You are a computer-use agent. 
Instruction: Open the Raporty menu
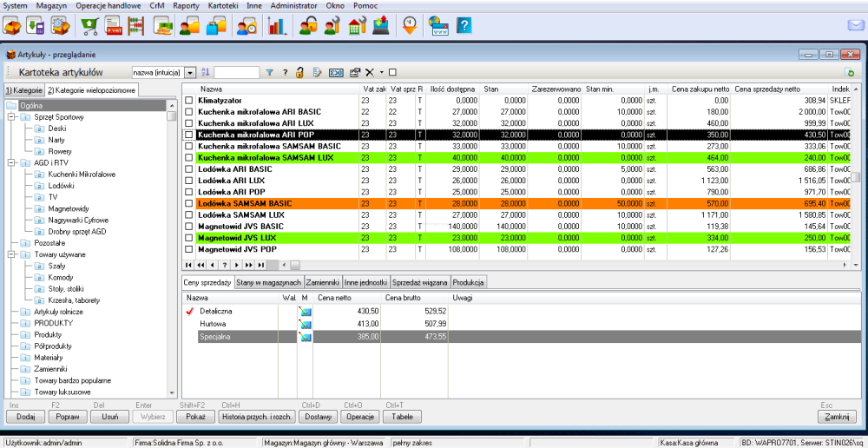[x=186, y=5]
